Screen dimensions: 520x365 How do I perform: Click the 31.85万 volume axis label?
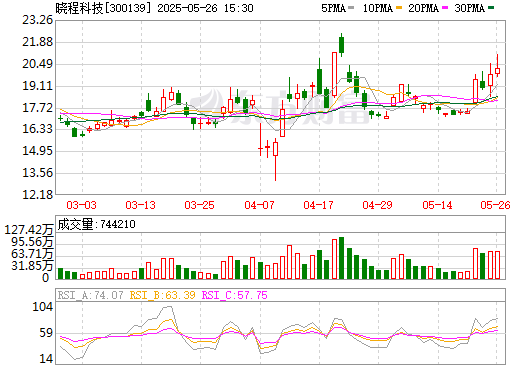pyautogui.click(x=32, y=266)
